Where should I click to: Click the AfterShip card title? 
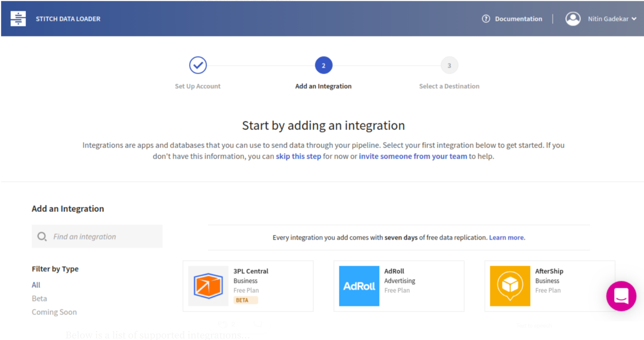[549, 271]
